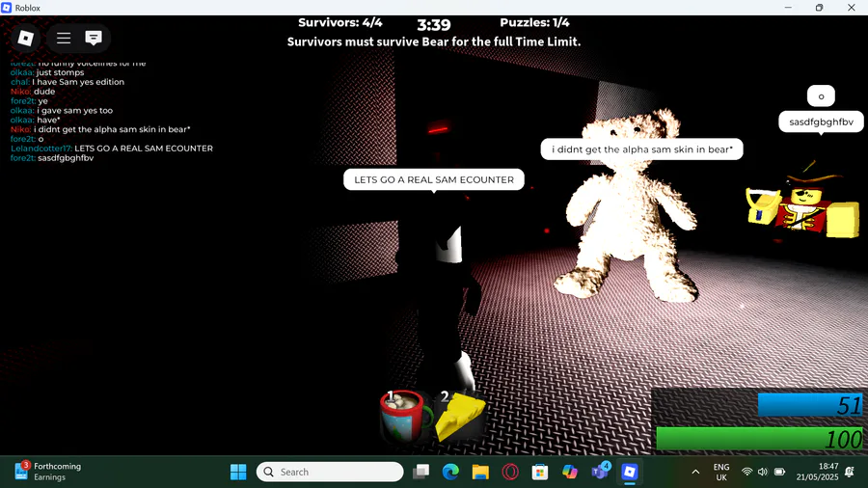This screenshot has width=868, height=488.
Task: Click the 'LETS GO A REAL SAM ECOUNTER' bubble
Action: click(434, 179)
